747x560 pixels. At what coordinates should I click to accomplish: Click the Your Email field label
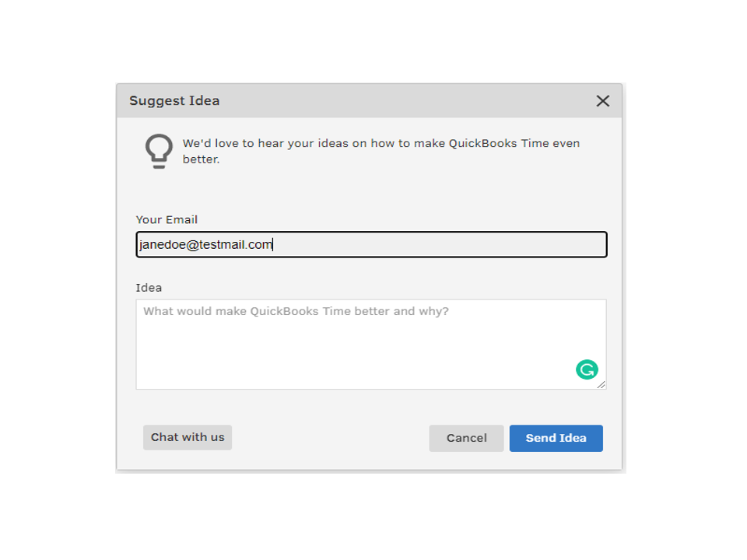pyautogui.click(x=167, y=220)
